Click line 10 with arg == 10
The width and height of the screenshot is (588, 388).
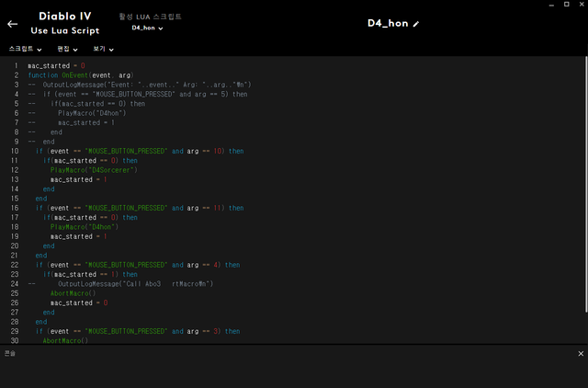(x=140, y=151)
